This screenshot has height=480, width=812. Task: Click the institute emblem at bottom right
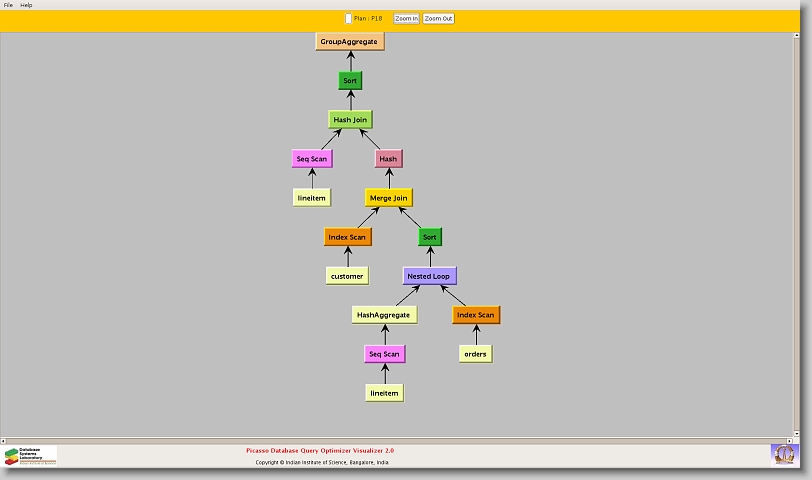coord(784,454)
